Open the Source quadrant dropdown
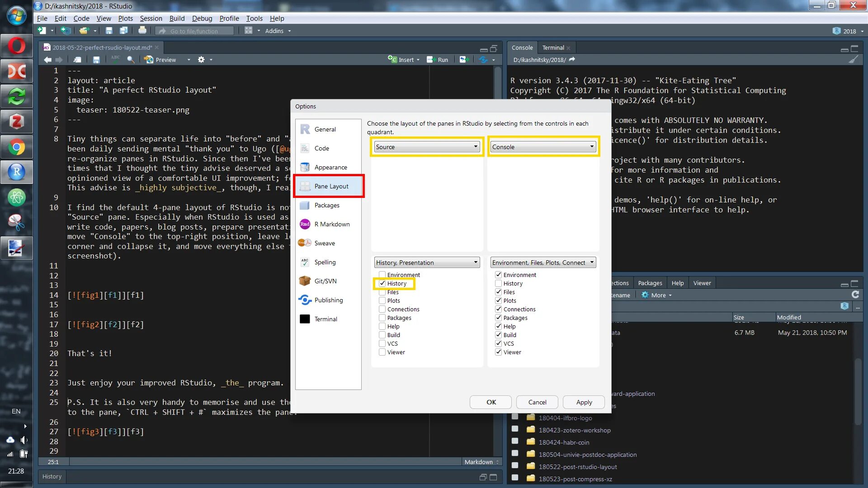868x488 pixels. click(x=427, y=147)
